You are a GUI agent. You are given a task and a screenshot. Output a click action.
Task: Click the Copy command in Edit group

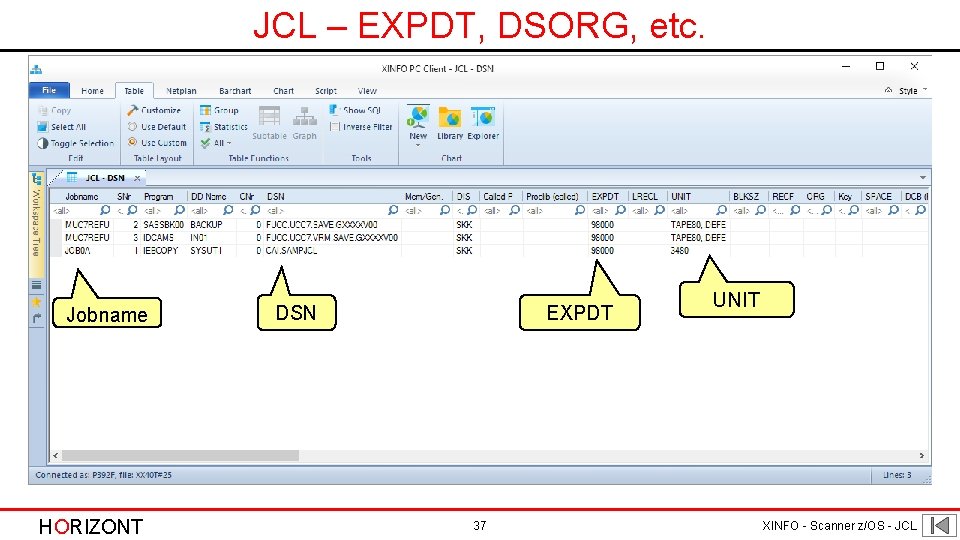[x=54, y=110]
